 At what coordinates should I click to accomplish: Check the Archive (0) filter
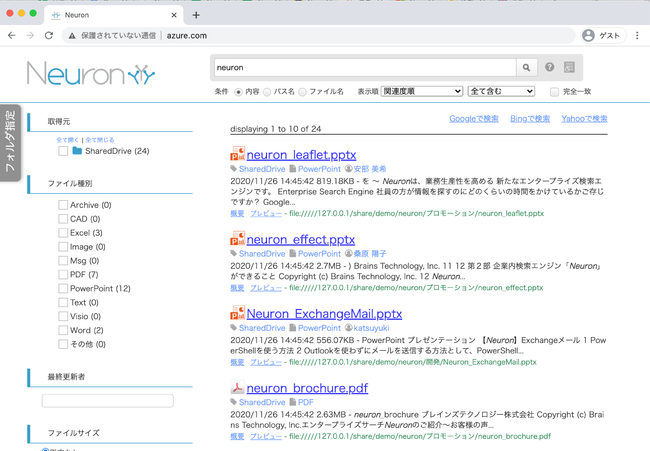[x=63, y=205]
